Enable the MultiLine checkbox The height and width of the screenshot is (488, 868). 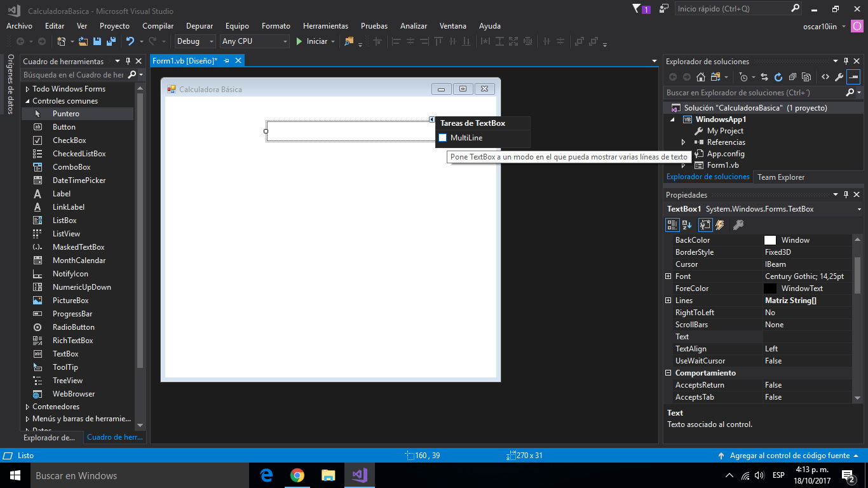(x=443, y=138)
